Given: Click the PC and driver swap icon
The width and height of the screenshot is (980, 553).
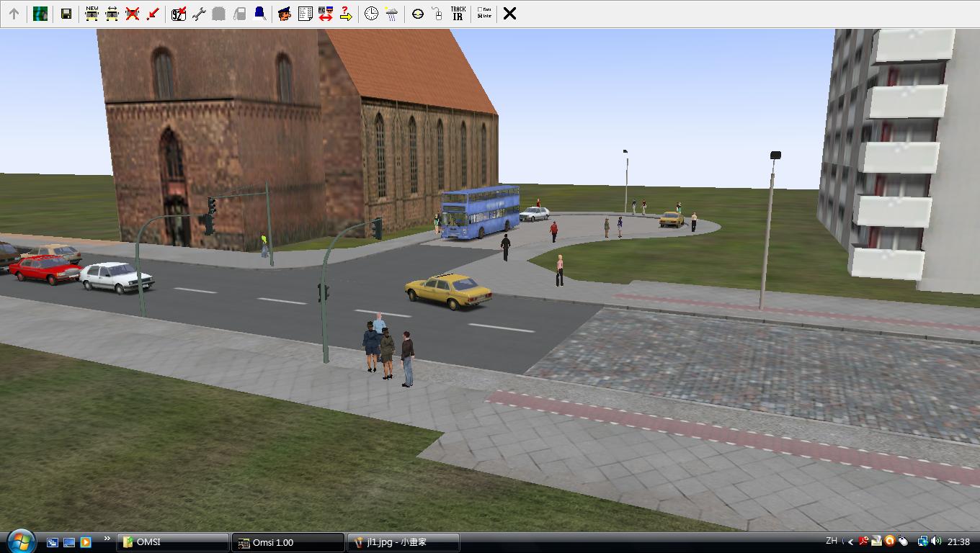Looking at the screenshot, I should [x=325, y=14].
